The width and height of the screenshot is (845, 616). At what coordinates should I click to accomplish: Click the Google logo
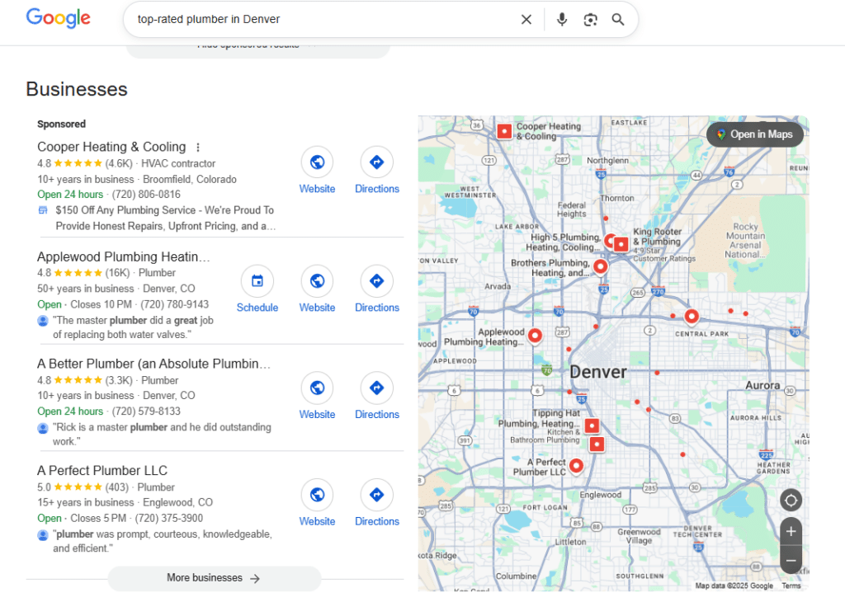pyautogui.click(x=59, y=18)
